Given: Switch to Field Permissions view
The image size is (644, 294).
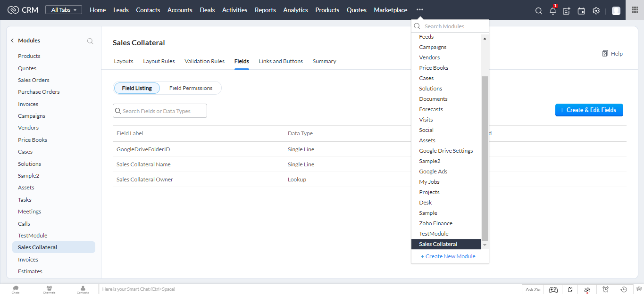Looking at the screenshot, I should click(x=191, y=88).
